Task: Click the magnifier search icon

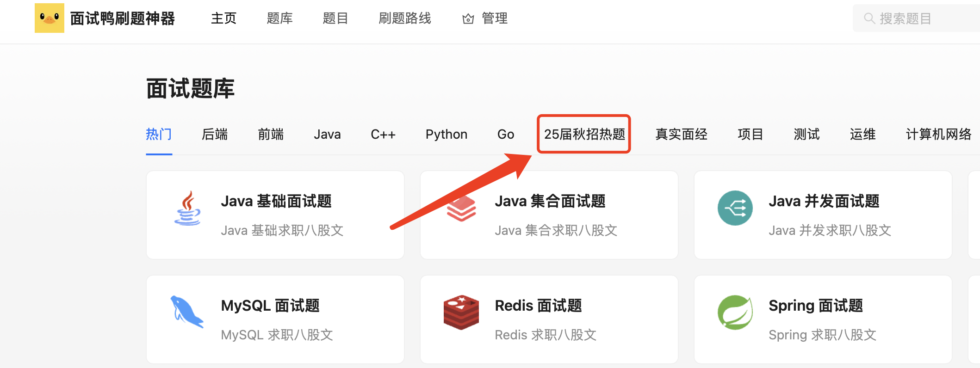Action: (869, 18)
